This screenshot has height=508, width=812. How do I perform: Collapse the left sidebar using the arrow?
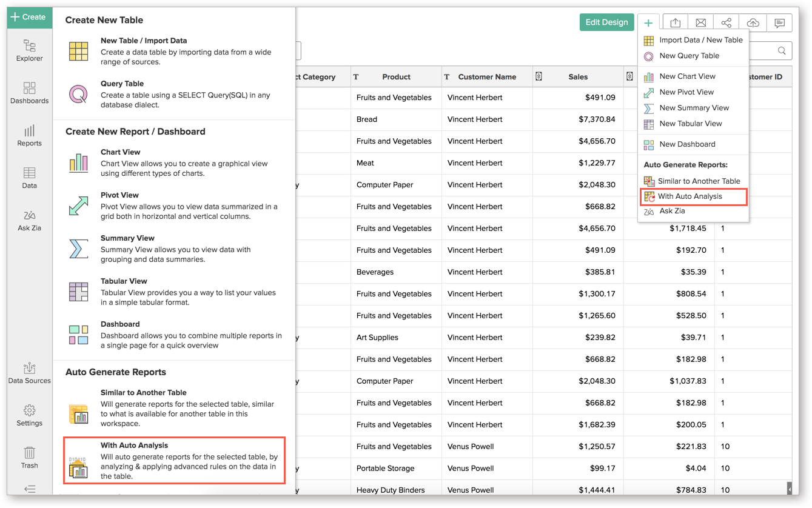[29, 490]
